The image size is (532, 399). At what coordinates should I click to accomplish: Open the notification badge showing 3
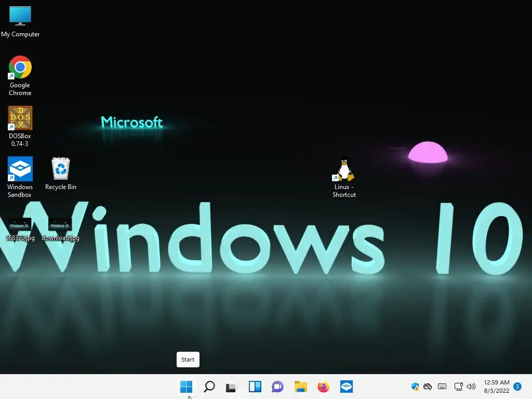517,387
